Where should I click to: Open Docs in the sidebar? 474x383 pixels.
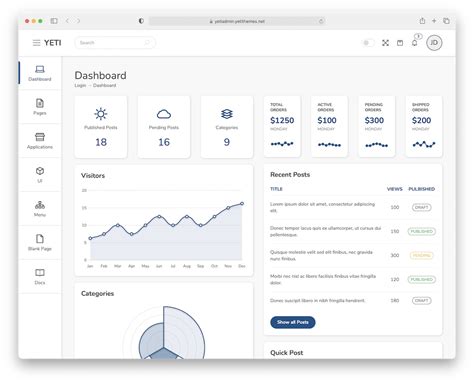point(40,277)
